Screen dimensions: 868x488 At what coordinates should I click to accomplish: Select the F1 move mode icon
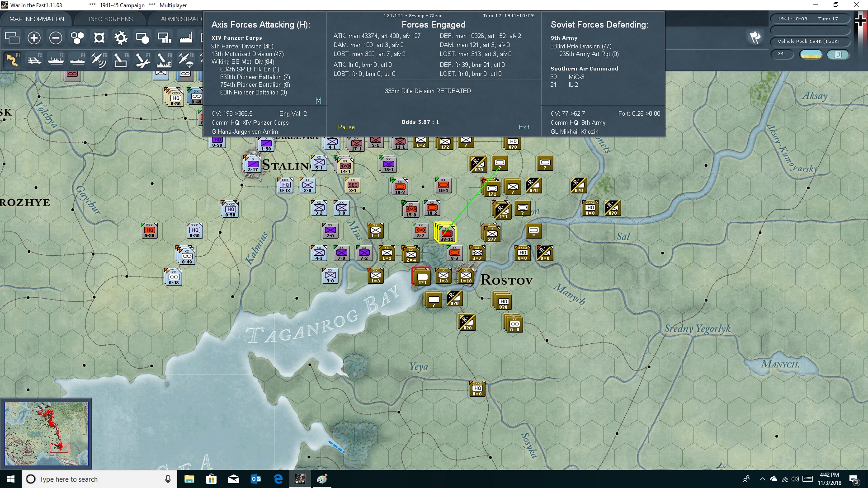click(x=12, y=60)
